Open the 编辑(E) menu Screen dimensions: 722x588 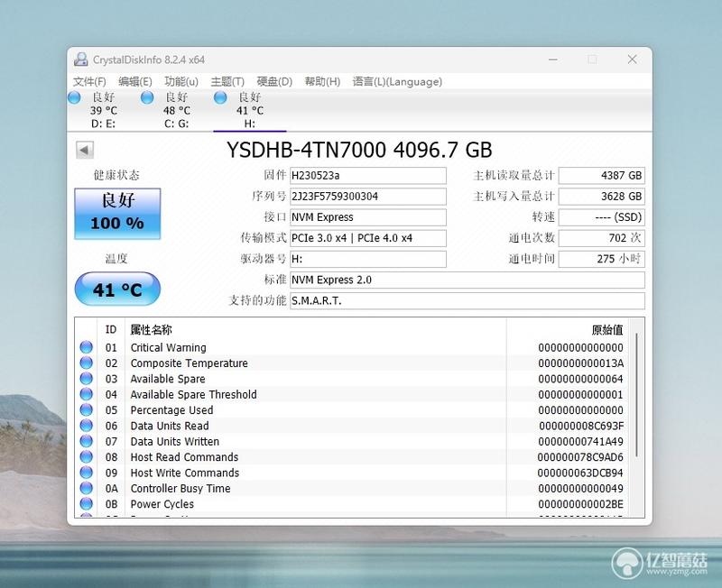pos(134,82)
